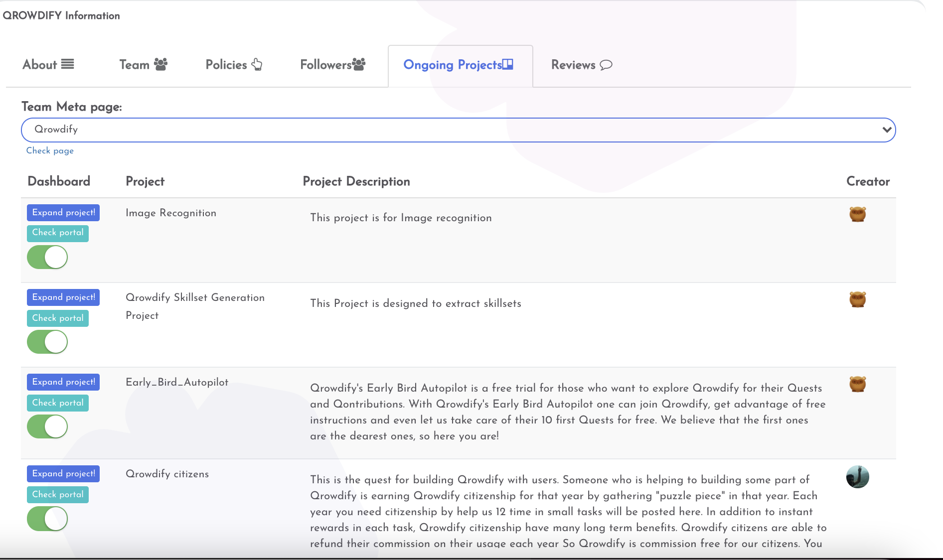Screen dimensions: 943x560
Task: Open Skillset Generation creator owl avatar
Action: click(857, 299)
